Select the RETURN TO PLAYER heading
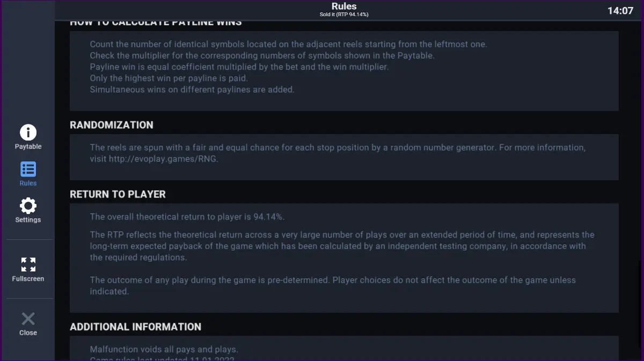This screenshot has width=644, height=361. click(x=118, y=194)
